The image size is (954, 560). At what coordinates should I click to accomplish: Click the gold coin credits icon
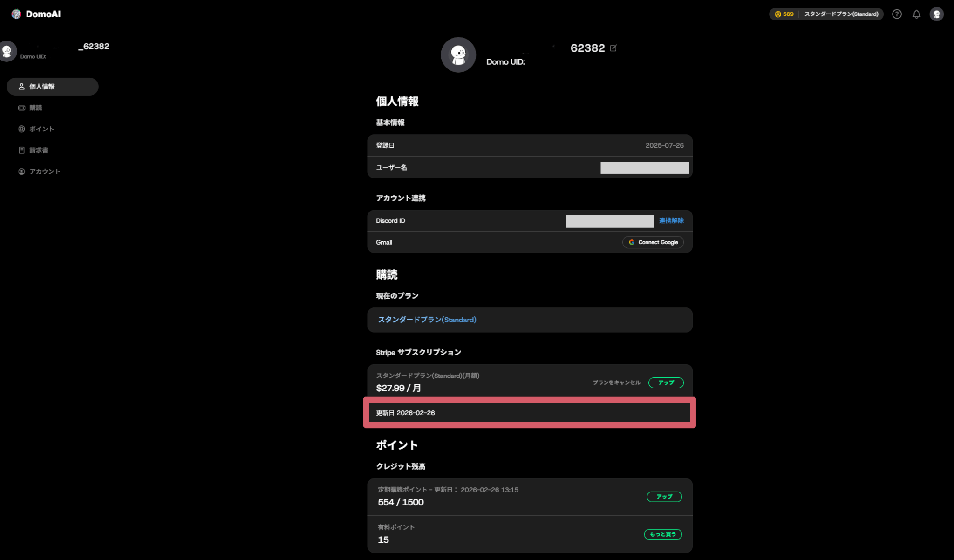pos(777,14)
